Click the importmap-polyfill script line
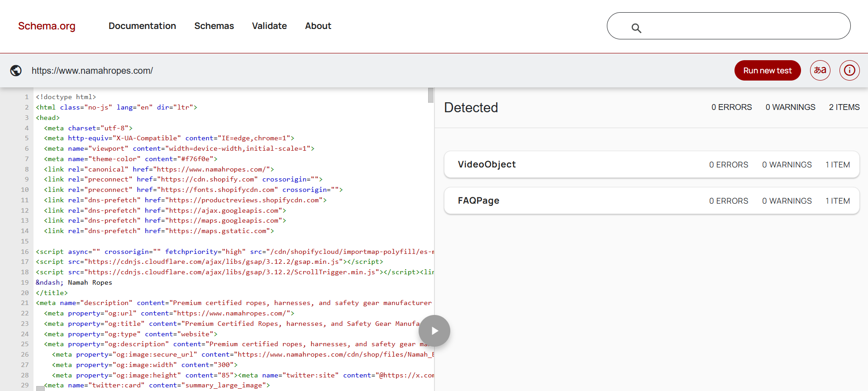The image size is (868, 391). coord(235,252)
